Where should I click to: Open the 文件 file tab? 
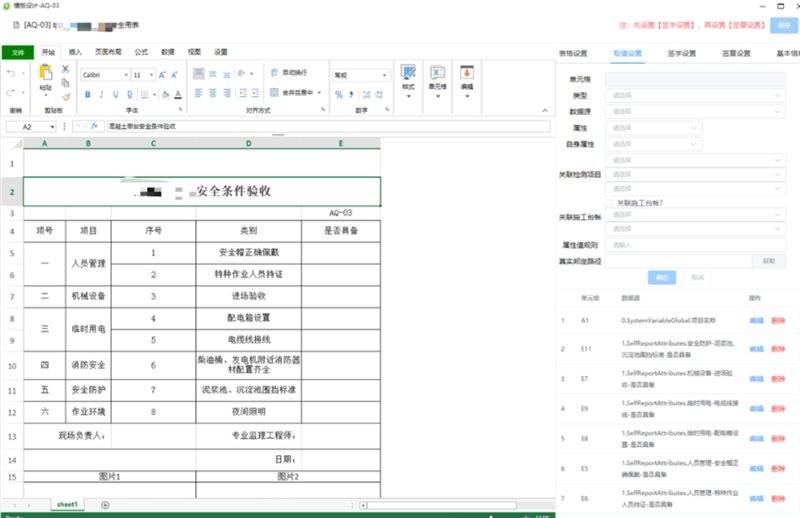coord(18,53)
